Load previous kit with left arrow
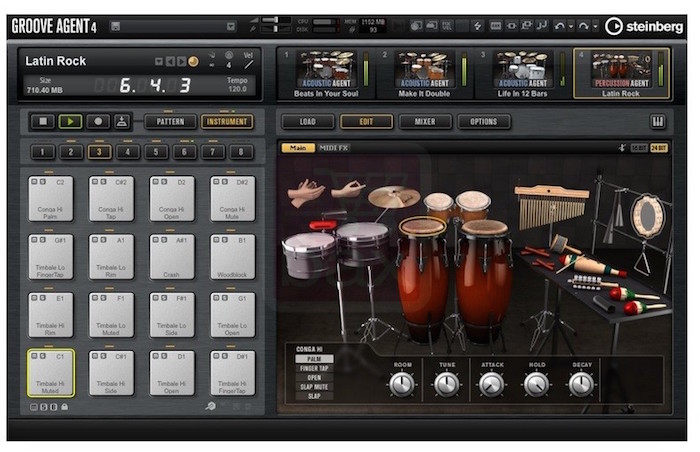The width and height of the screenshot is (700, 452). coord(170,61)
